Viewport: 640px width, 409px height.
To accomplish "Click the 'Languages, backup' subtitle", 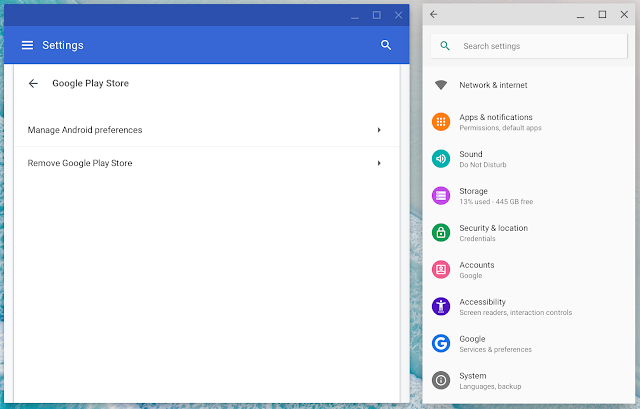I will (x=490, y=387).
